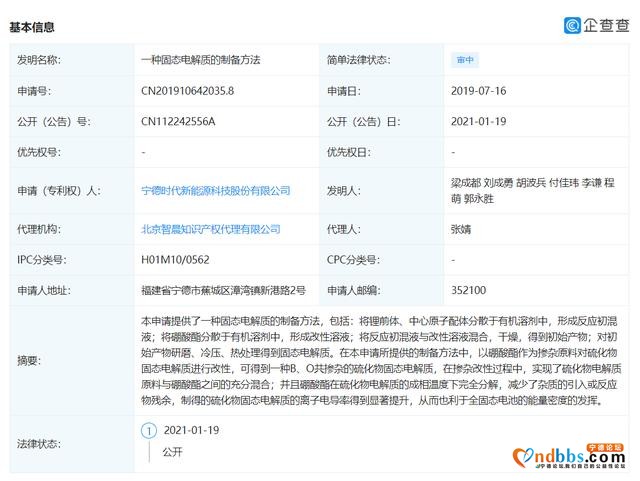The width and height of the screenshot is (640, 481).
Task: Click the 审中 legal status tag
Action: [x=462, y=59]
